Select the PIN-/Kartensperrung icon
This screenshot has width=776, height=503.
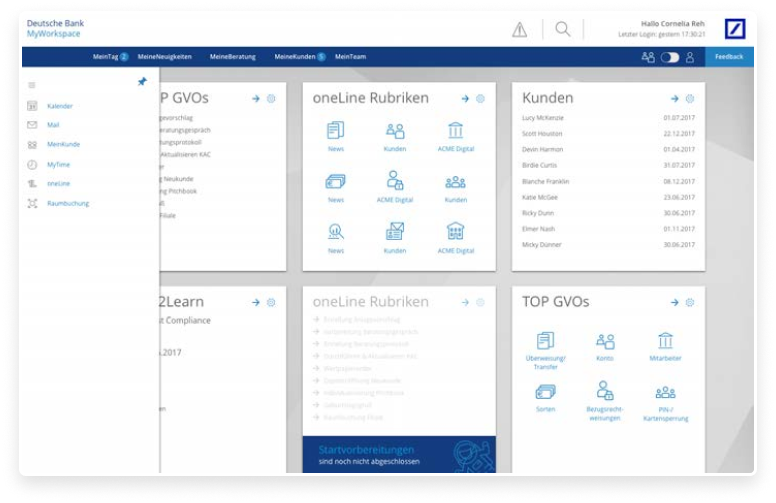pos(665,393)
